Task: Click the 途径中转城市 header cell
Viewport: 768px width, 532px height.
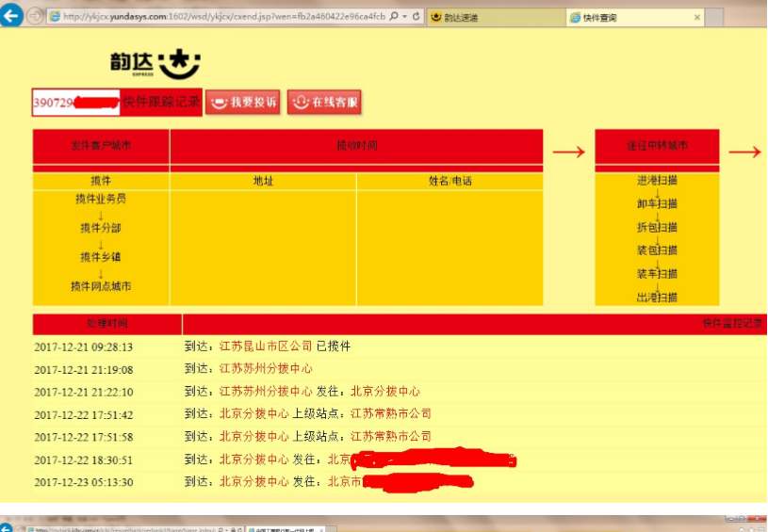Action: click(x=657, y=146)
